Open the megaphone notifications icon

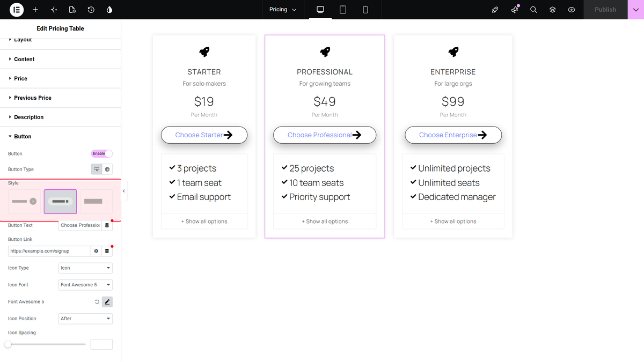[x=515, y=10]
